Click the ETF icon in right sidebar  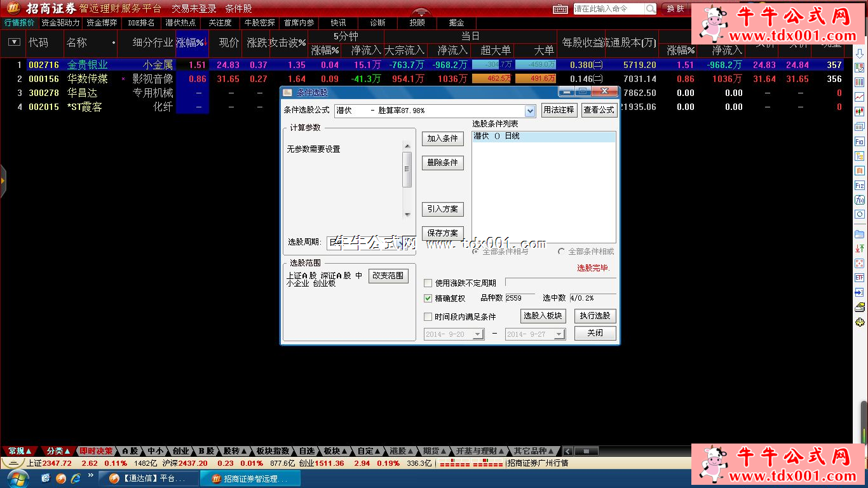click(859, 278)
